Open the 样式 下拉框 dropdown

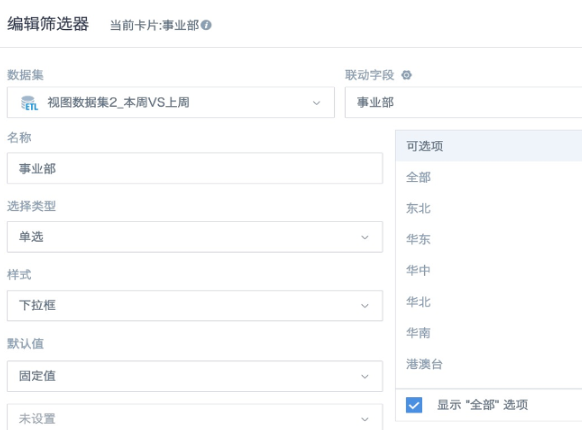coord(195,306)
